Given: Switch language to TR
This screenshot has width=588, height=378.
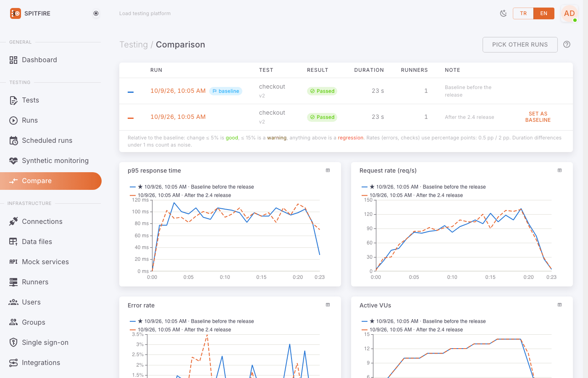Looking at the screenshot, I should (523, 13).
